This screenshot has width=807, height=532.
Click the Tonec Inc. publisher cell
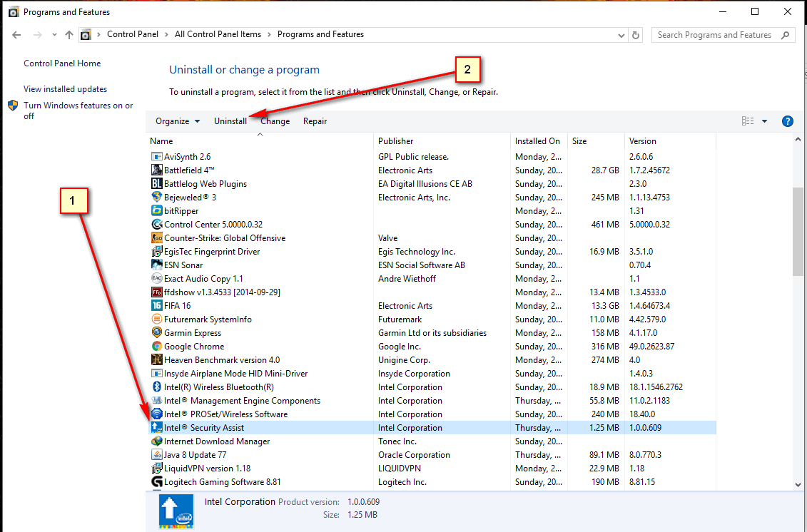397,441
